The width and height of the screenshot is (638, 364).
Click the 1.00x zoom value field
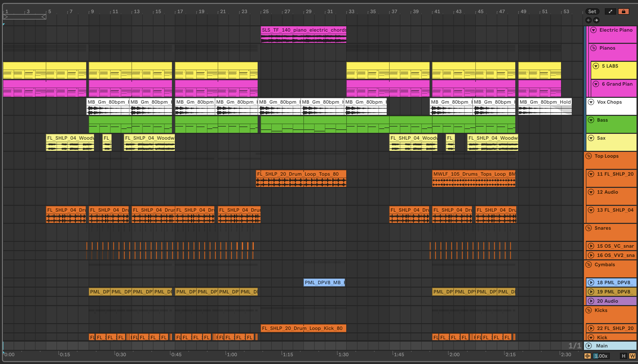pos(601,356)
